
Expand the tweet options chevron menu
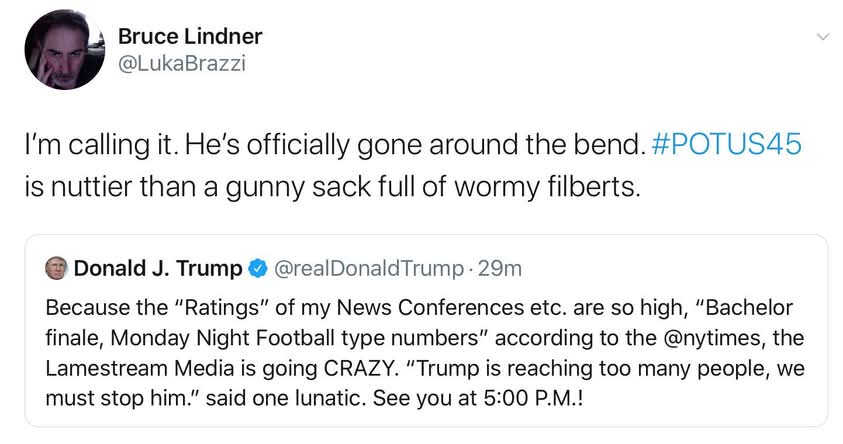click(x=823, y=37)
